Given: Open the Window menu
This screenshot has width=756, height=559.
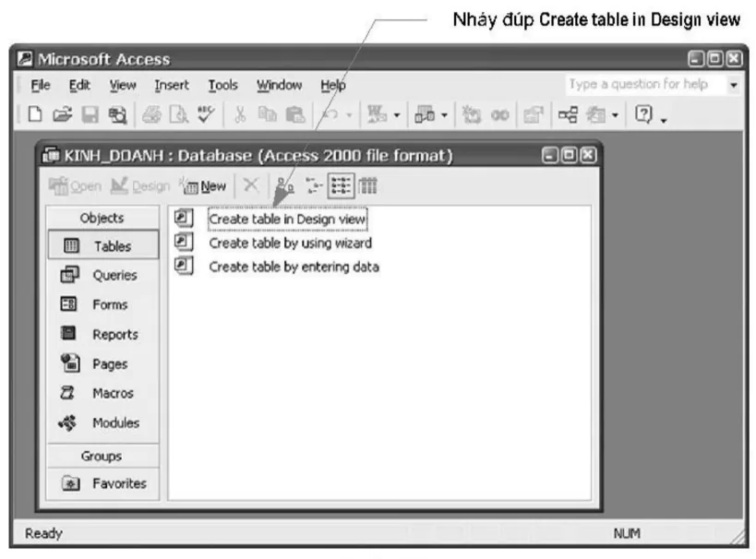Looking at the screenshot, I should coord(279,85).
